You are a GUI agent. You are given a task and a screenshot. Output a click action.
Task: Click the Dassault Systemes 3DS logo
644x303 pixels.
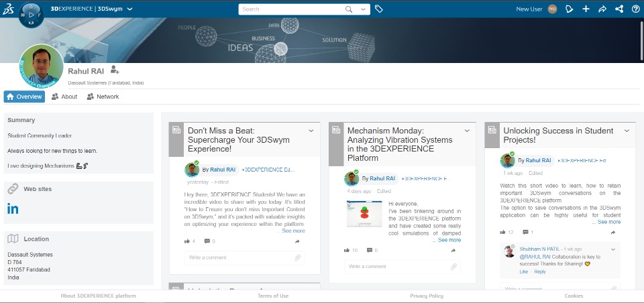coord(8,9)
